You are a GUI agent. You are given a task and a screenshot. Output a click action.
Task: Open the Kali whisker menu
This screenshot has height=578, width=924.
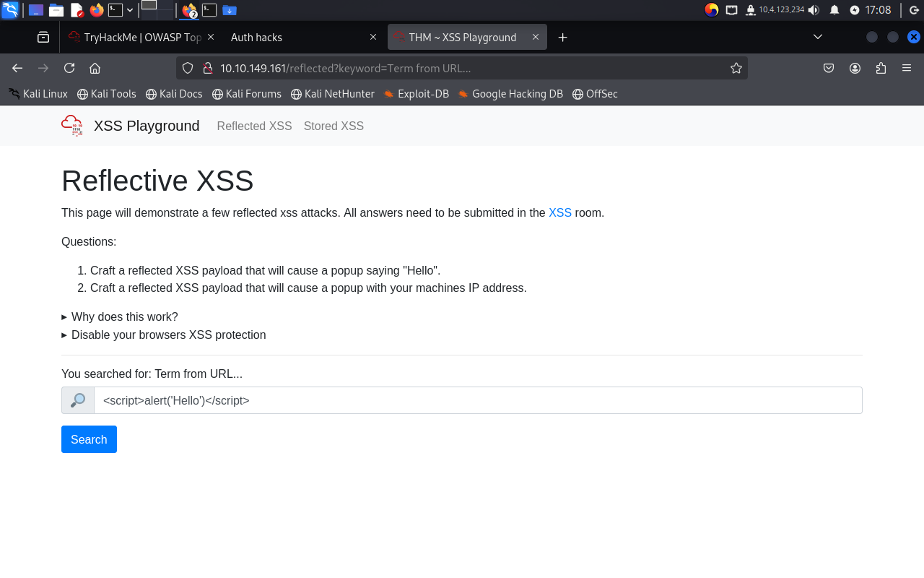click(10, 9)
